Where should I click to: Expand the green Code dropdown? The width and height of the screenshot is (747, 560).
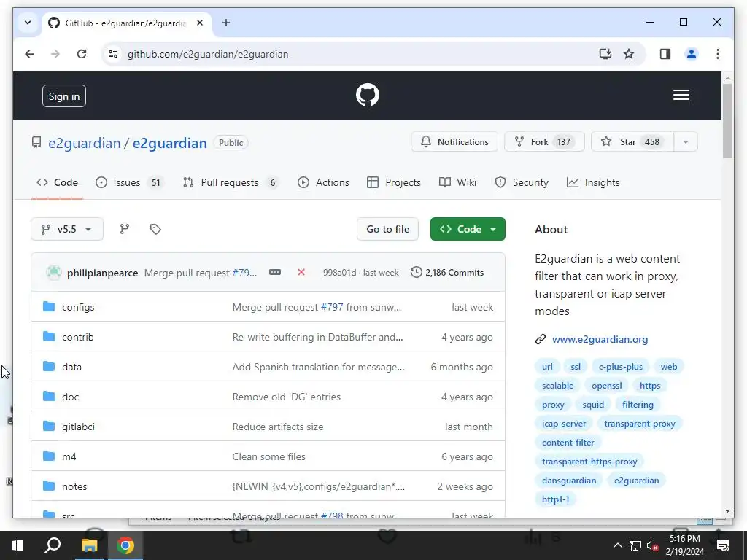[468, 229]
